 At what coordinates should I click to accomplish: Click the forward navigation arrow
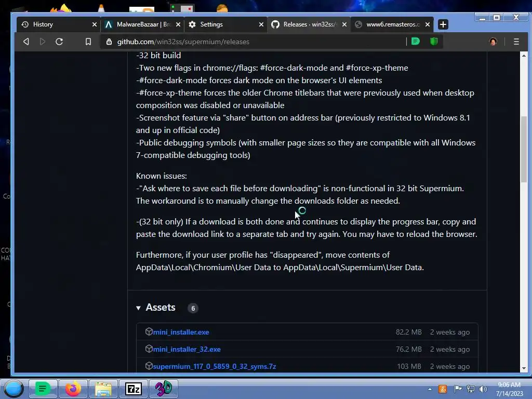(43, 42)
